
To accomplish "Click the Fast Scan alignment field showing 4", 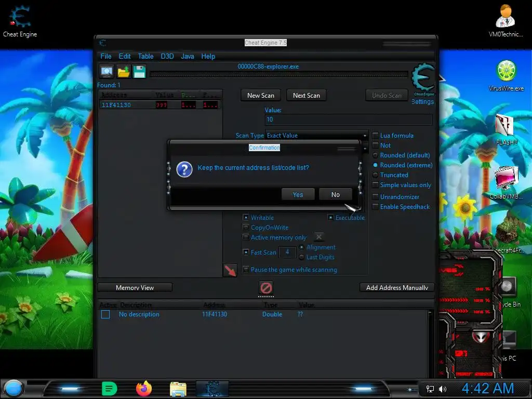I will (287, 252).
